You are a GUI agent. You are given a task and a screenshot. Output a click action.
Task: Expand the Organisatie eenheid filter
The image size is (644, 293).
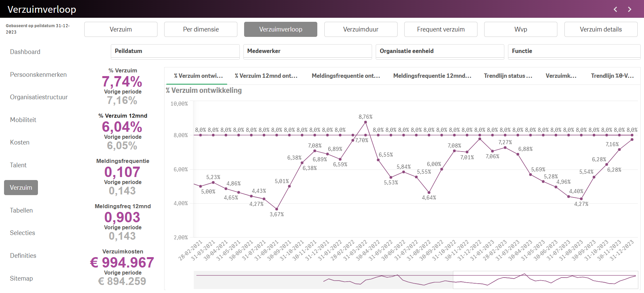[x=440, y=51]
